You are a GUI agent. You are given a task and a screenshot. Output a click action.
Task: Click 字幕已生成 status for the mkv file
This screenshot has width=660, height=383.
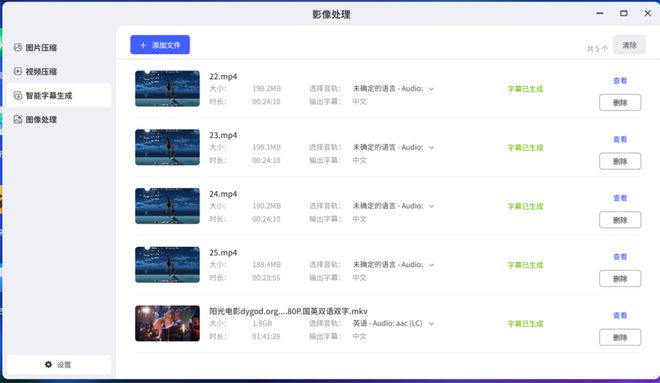tap(525, 324)
